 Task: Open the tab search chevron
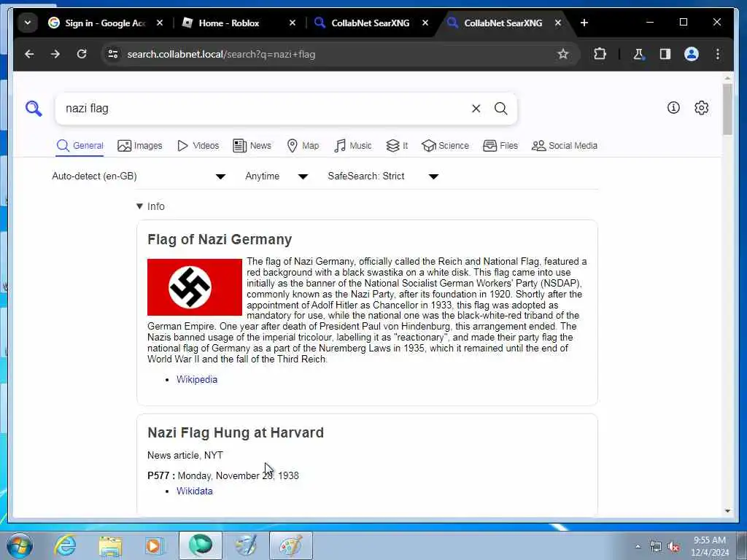(x=28, y=23)
